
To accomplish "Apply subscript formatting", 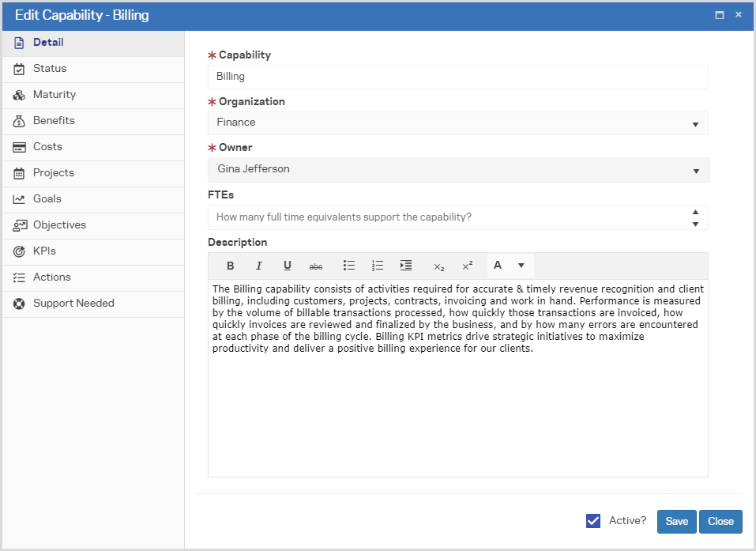I will 439,266.
